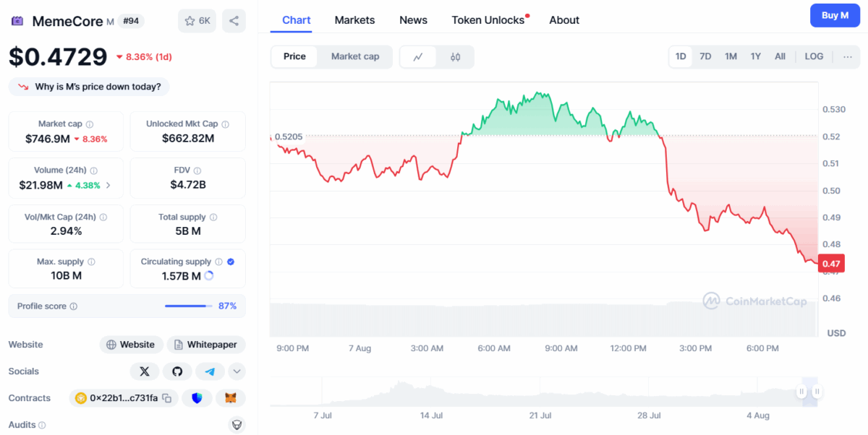868x435 pixels.
Task: Toggle chart to Market cap
Action: coord(355,56)
